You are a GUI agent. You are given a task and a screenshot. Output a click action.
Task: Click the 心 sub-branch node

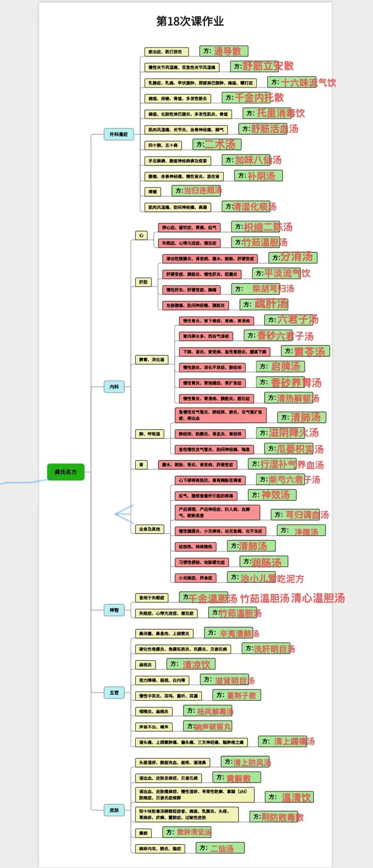141,235
